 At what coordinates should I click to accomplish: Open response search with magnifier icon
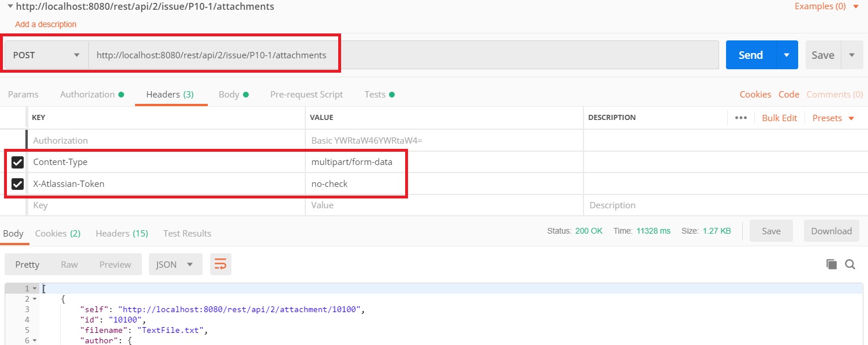850,264
